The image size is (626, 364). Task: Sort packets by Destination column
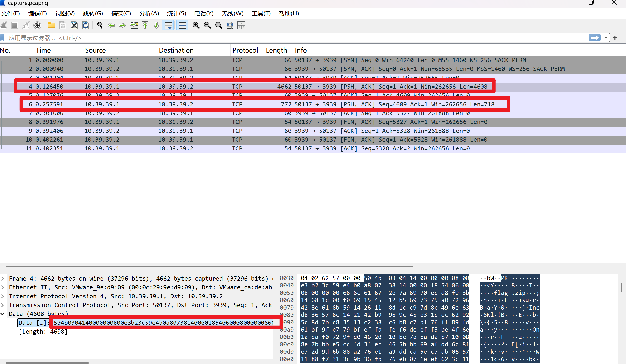tap(193, 50)
